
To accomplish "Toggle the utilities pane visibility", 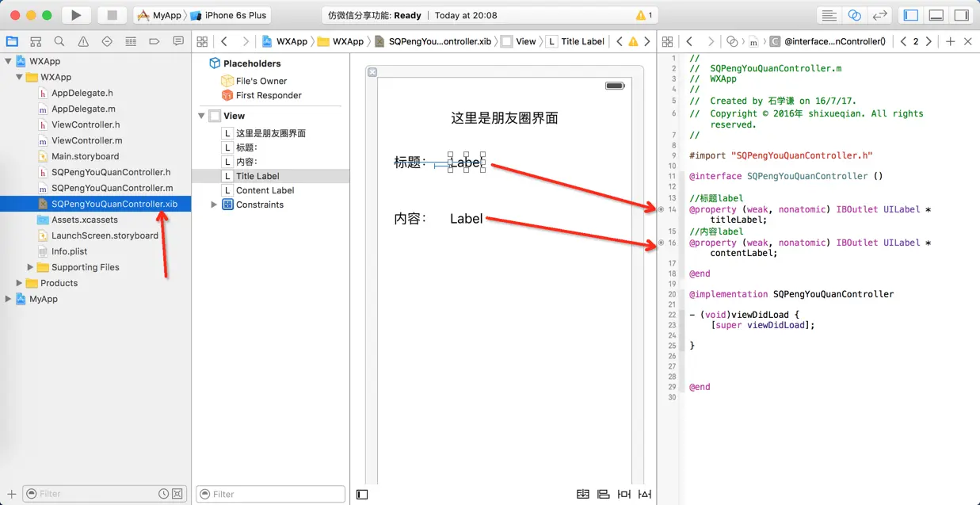I will pos(961,15).
